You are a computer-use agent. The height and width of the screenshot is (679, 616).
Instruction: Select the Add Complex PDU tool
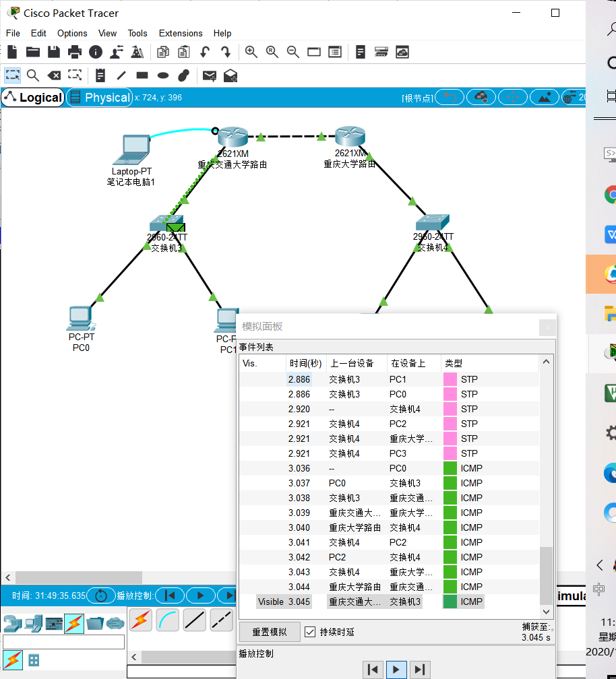(229, 75)
